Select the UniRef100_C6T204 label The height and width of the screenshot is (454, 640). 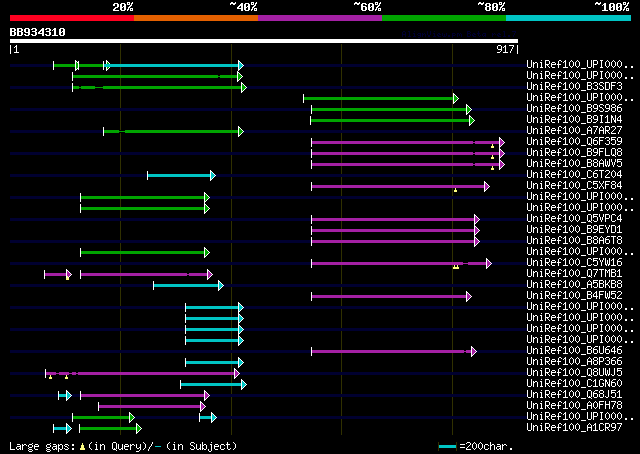pos(574,175)
